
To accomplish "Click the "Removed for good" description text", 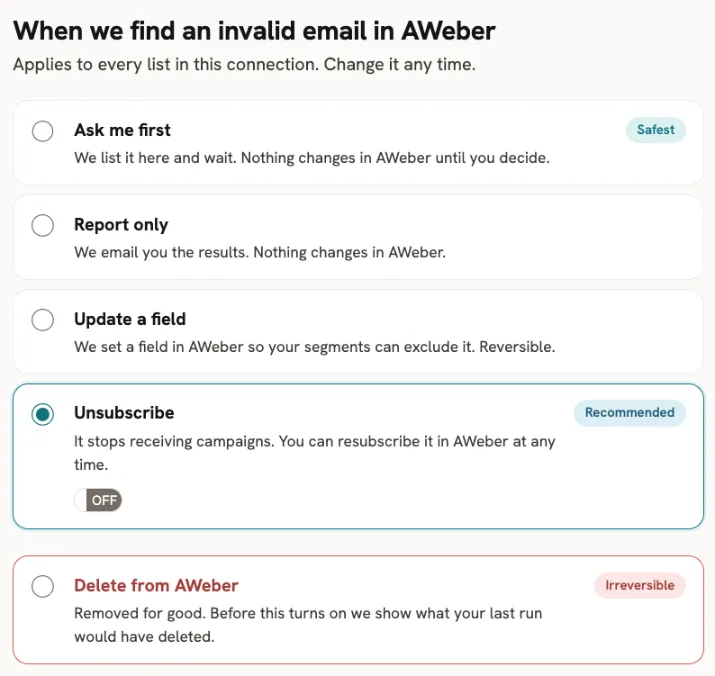I will (308, 625).
